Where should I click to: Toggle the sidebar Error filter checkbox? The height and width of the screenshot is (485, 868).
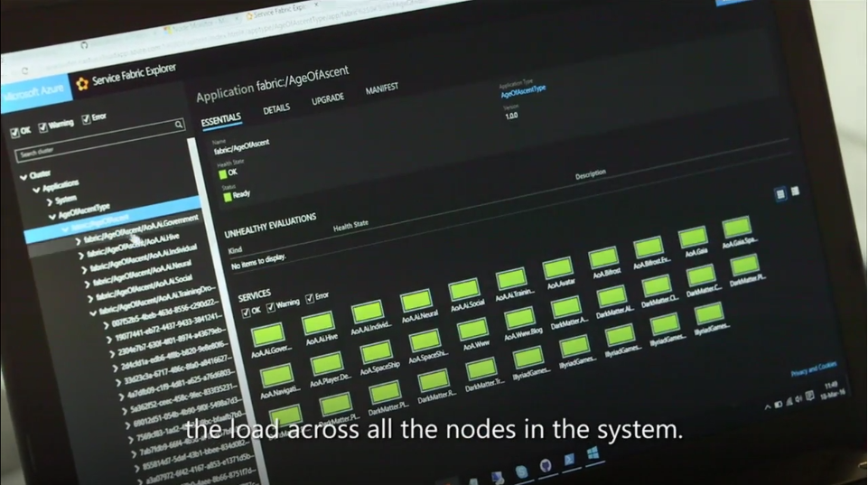pyautogui.click(x=86, y=119)
